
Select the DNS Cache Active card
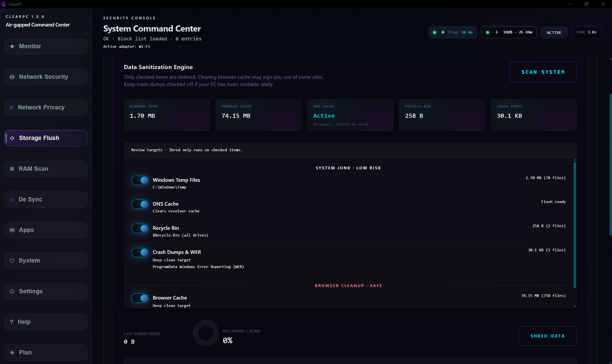pos(350,115)
